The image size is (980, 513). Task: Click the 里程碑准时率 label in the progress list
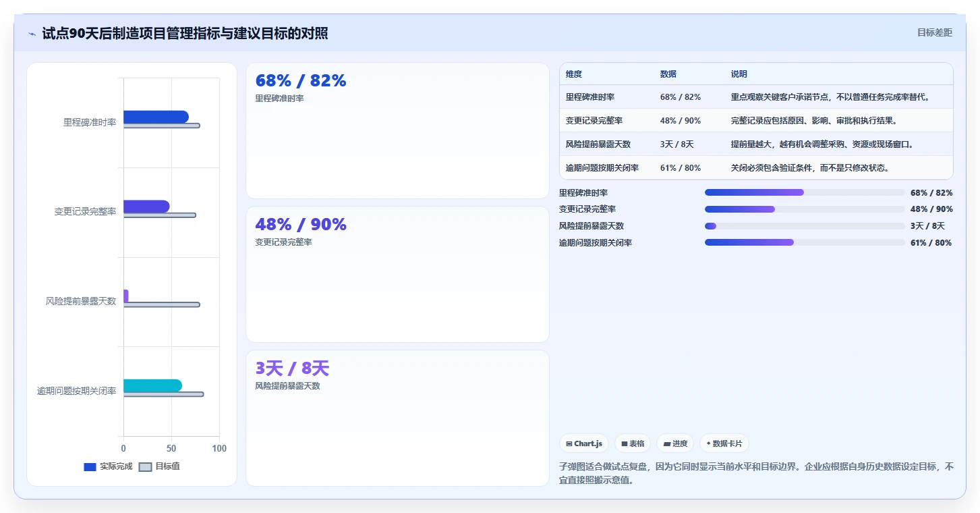[583, 193]
